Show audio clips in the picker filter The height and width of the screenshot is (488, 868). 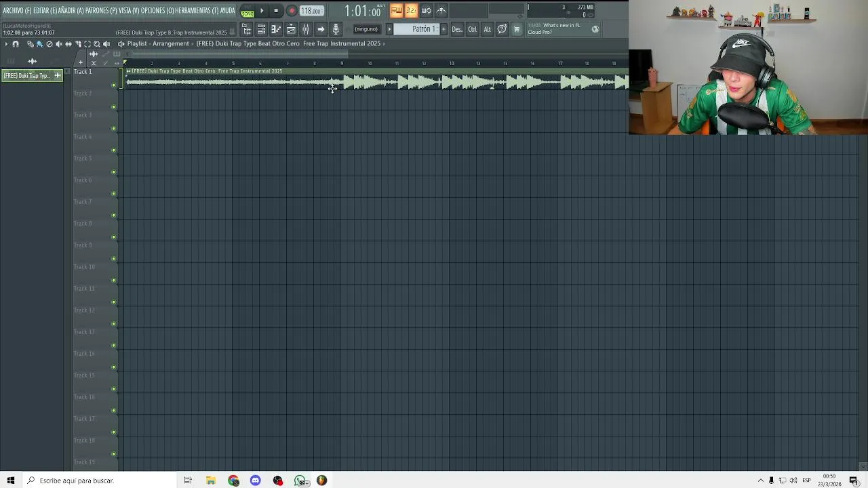(33, 61)
